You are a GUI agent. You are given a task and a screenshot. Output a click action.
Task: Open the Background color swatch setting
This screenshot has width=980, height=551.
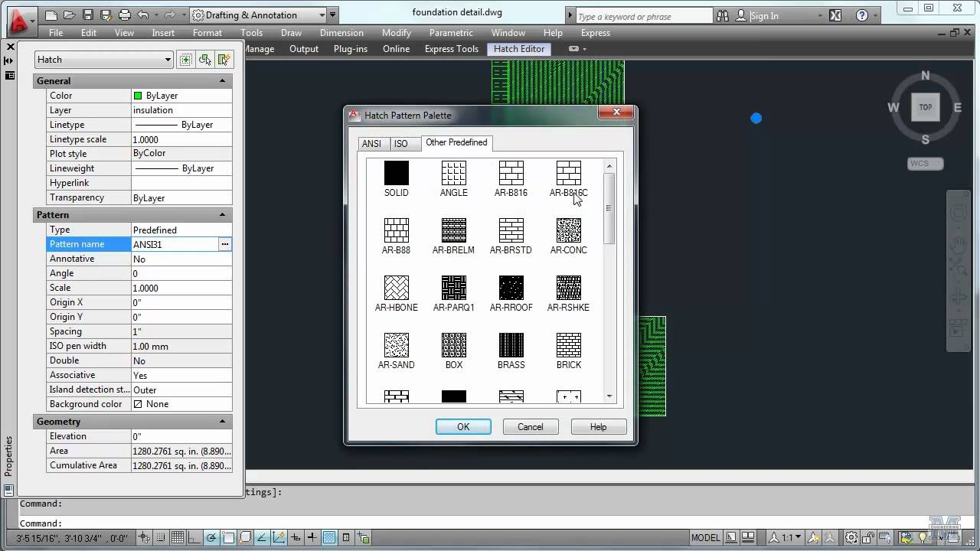[181, 404]
